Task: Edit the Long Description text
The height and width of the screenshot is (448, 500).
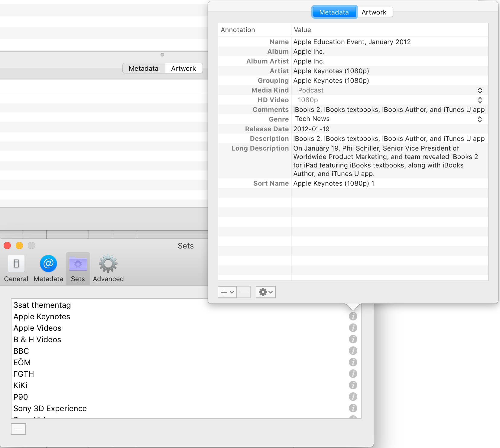Action: (x=389, y=161)
